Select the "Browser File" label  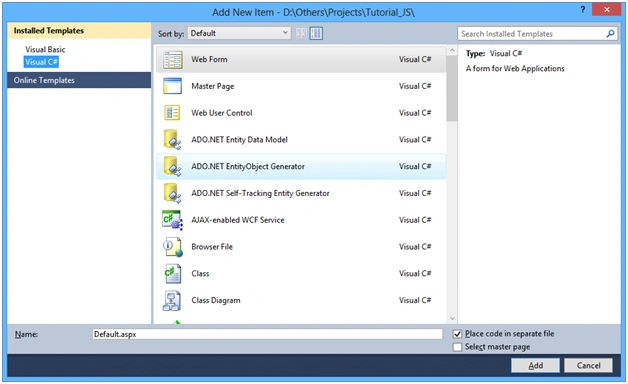tap(212, 247)
